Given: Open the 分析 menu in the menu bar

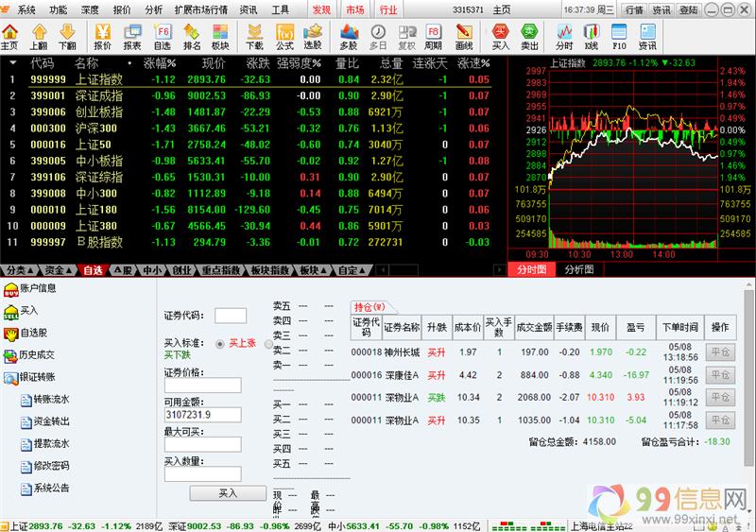Looking at the screenshot, I should [x=153, y=9].
